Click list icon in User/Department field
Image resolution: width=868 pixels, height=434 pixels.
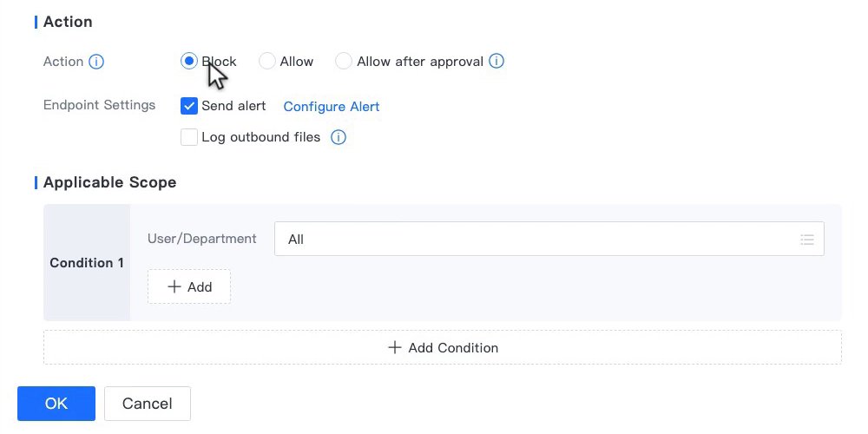tap(807, 240)
